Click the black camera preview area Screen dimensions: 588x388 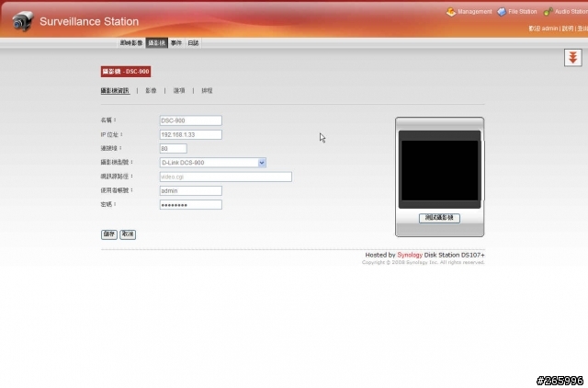(x=439, y=170)
